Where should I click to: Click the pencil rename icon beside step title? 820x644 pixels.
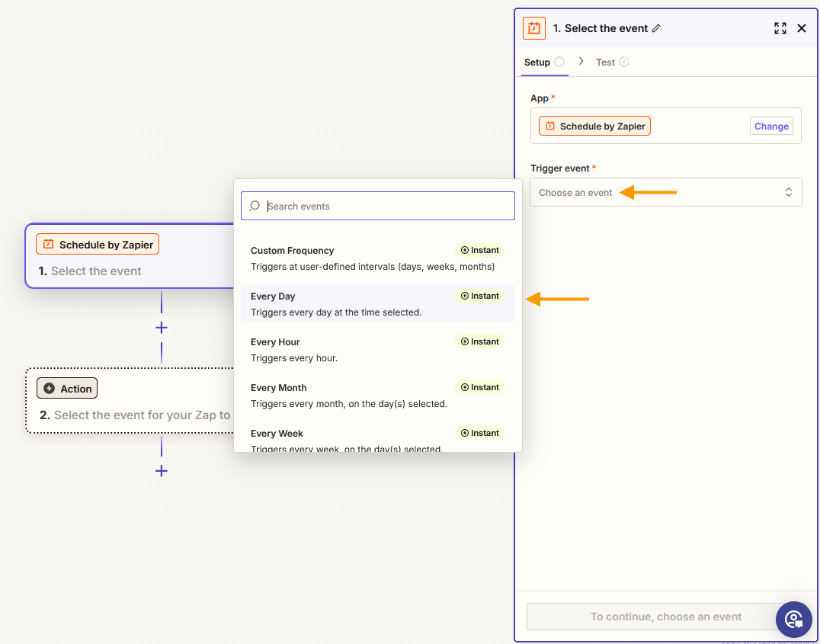(x=656, y=28)
